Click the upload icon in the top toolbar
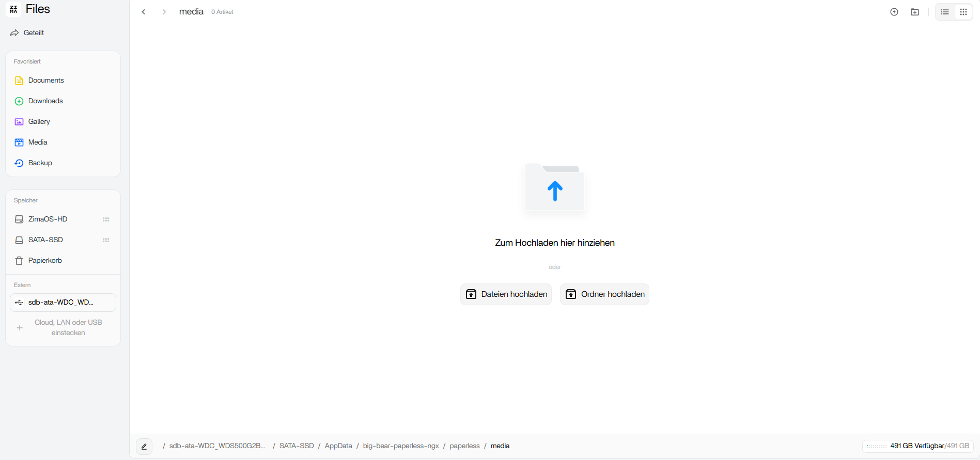980x460 pixels. (894, 12)
